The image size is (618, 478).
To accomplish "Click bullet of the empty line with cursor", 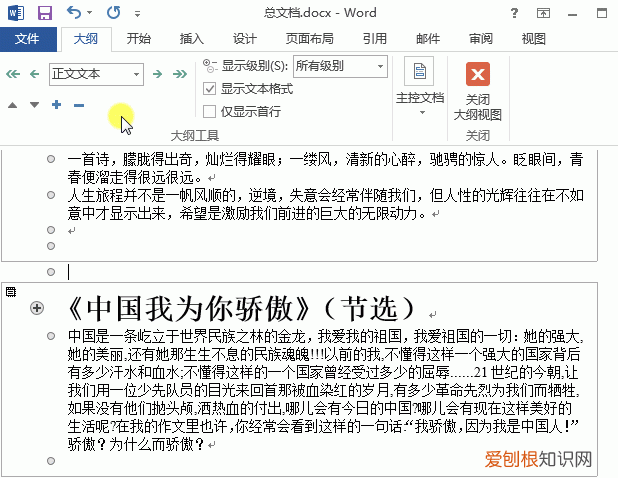I will 51,272.
